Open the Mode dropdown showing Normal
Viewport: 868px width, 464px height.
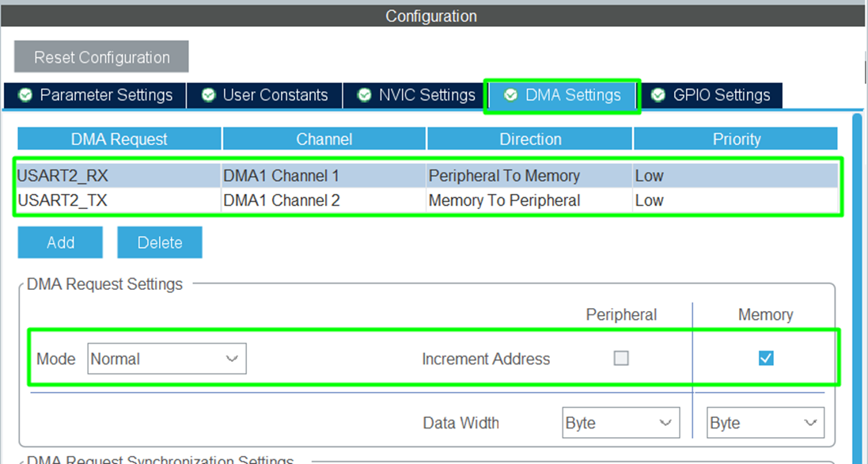tap(166, 359)
